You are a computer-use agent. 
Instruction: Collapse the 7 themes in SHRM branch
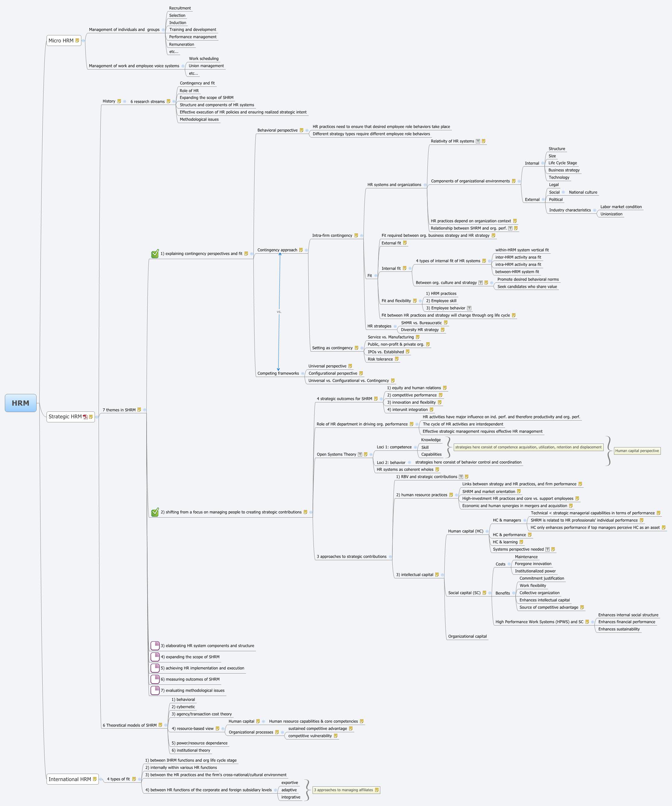point(145,410)
